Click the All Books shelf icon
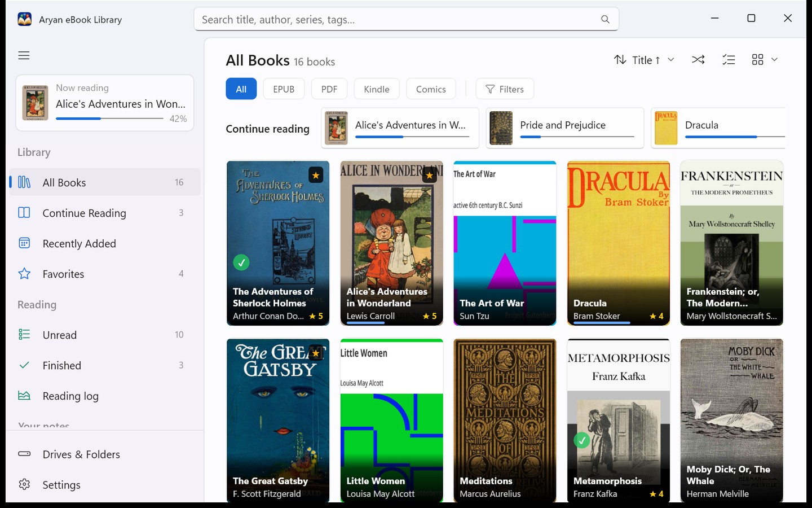The height and width of the screenshot is (508, 812). [24, 182]
